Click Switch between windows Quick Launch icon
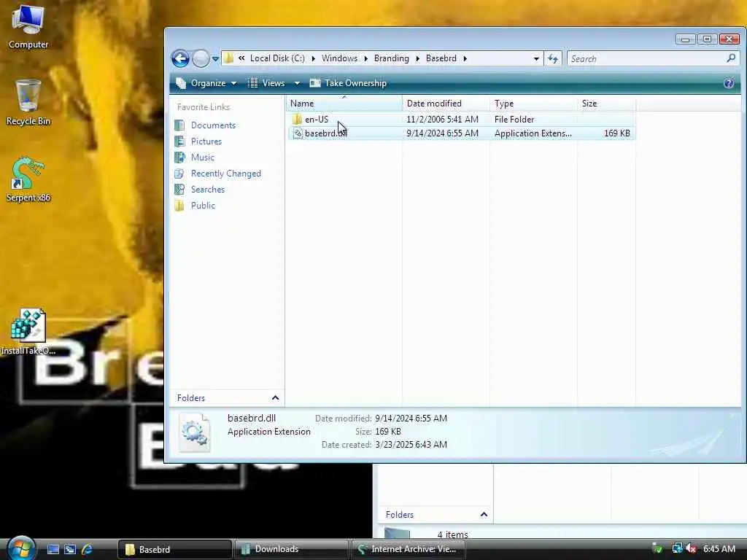This screenshot has height=560, width=747. [70, 549]
